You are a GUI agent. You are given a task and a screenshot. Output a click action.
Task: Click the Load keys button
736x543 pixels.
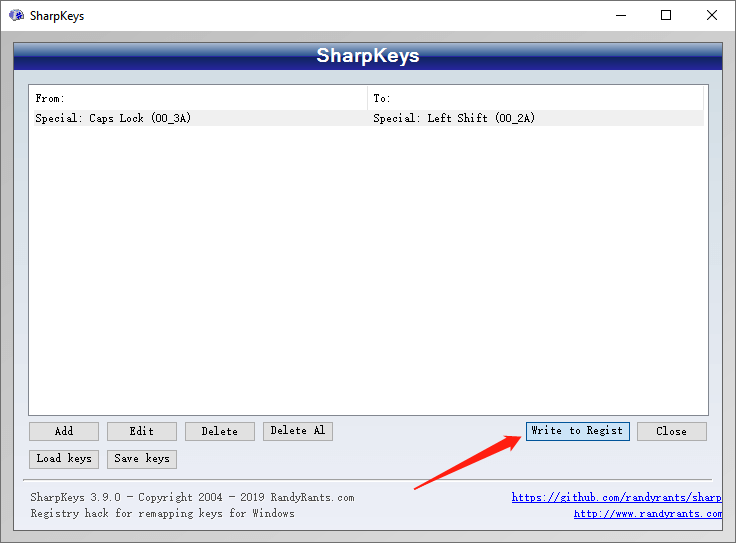[64, 459]
